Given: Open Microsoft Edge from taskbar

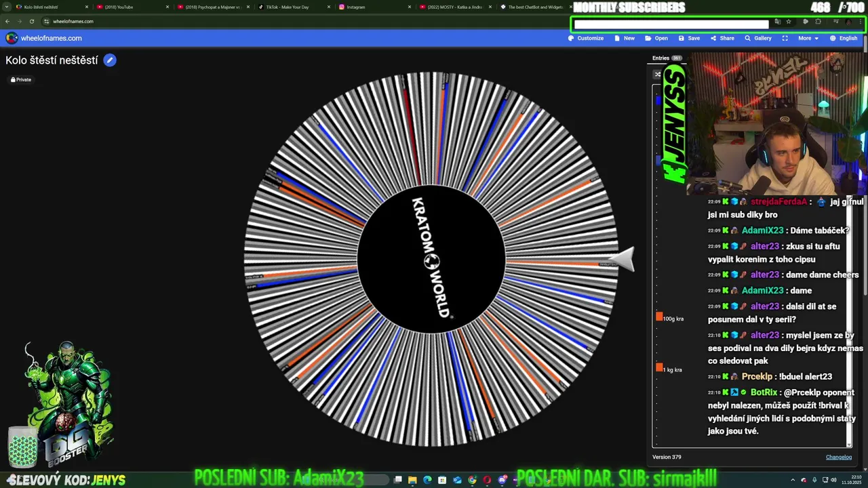Looking at the screenshot, I should click(427, 480).
